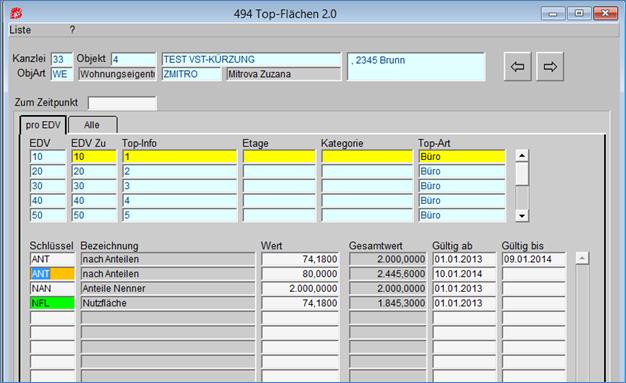Viewport: 626px width, 383px height.
Task: Click the TEST VST-KÜRZUNG object name field
Action: pyautogui.click(x=252, y=60)
